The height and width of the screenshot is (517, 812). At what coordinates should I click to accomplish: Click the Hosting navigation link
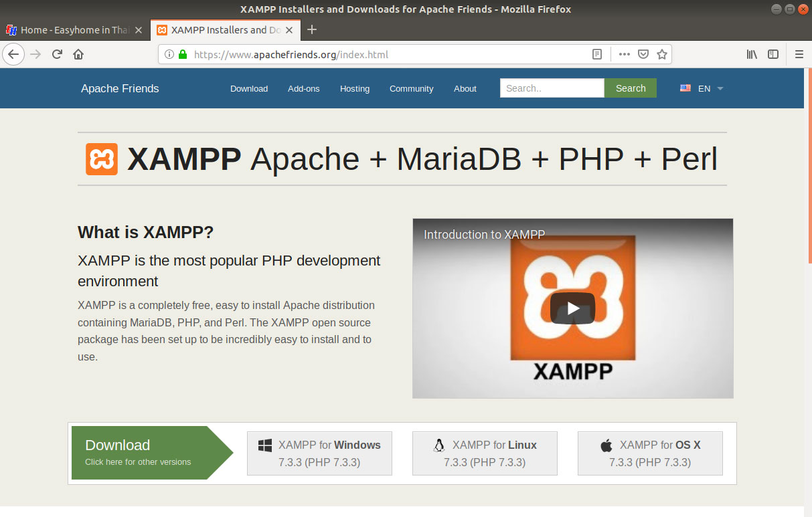point(354,88)
